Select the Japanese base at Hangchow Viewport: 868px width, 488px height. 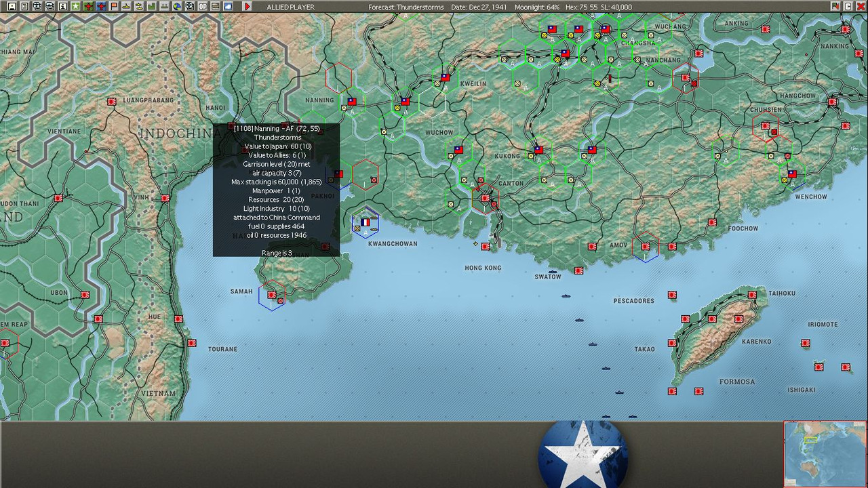[832, 102]
